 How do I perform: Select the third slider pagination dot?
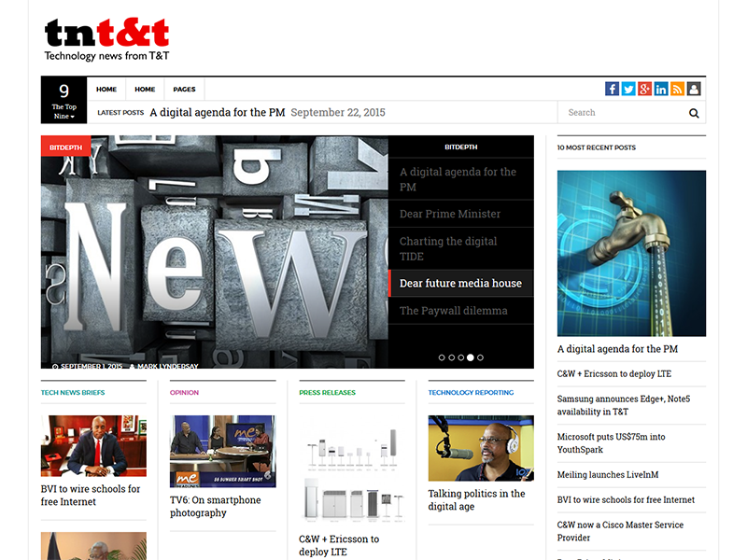[460, 357]
